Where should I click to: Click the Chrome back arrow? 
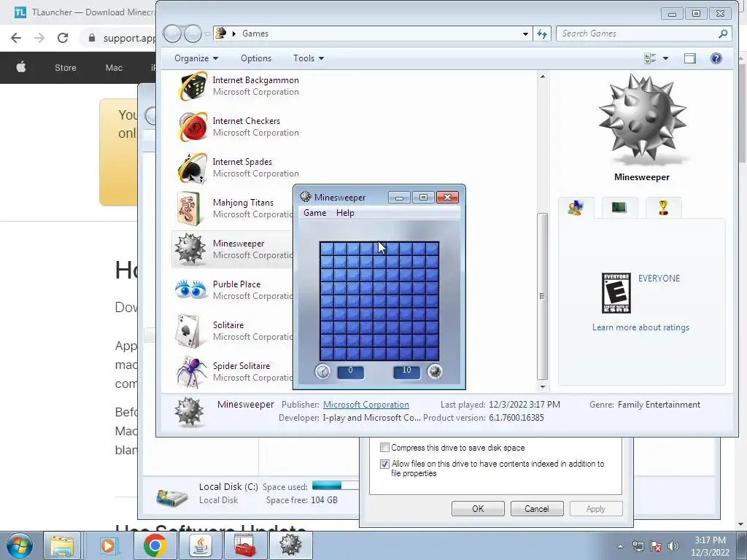coord(16,38)
